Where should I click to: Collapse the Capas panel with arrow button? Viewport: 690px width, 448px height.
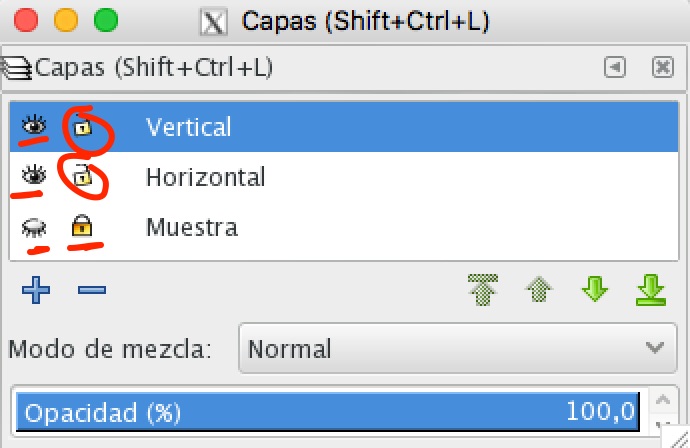point(616,67)
